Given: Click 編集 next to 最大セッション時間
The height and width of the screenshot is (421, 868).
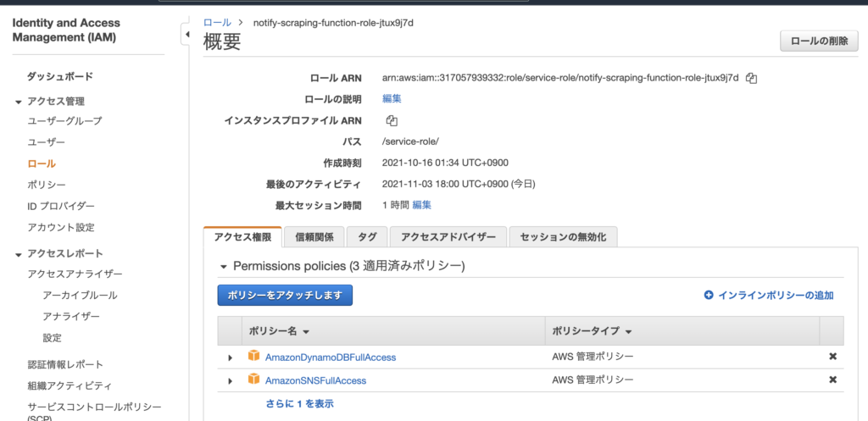Looking at the screenshot, I should (422, 205).
